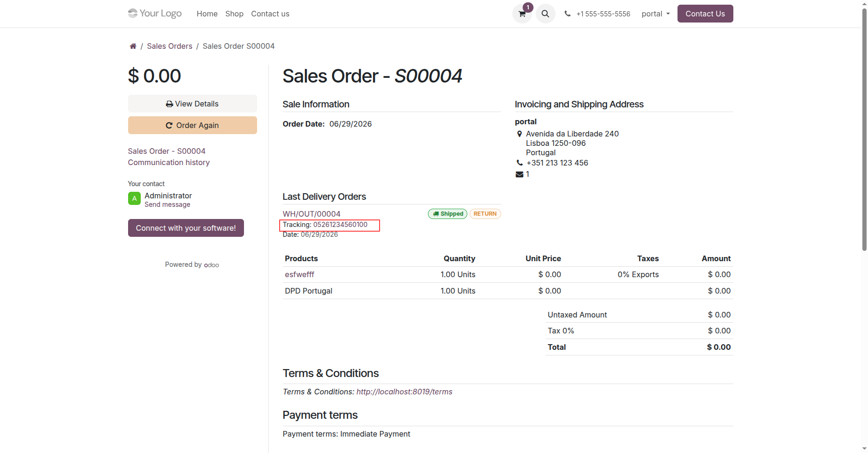Click phone number +1 555-555-5556
The height and width of the screenshot is (453, 868).
[603, 14]
